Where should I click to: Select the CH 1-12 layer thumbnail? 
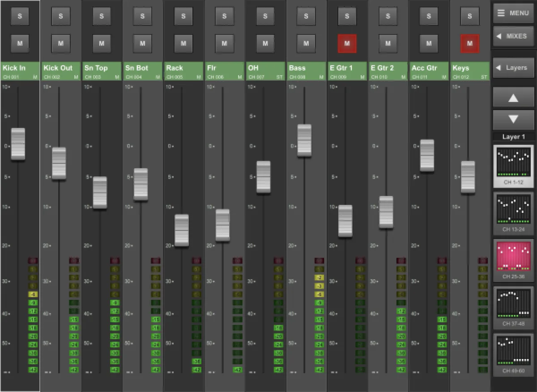tap(513, 166)
